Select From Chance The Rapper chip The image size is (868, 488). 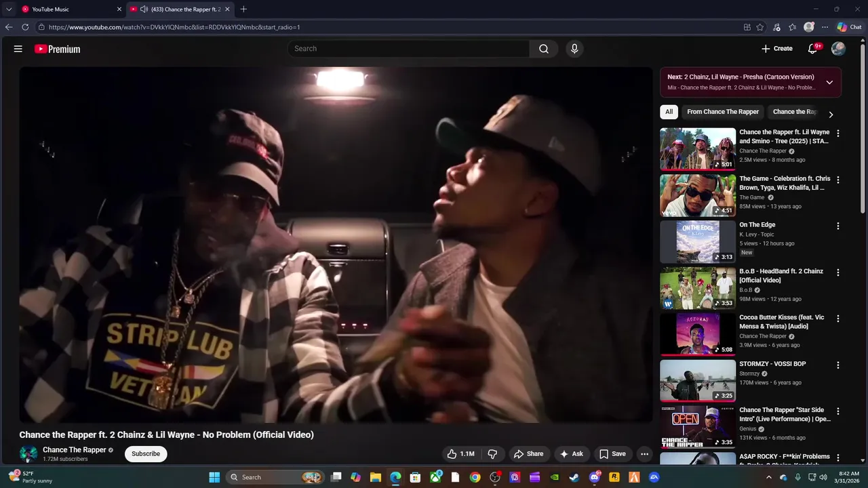tap(723, 112)
